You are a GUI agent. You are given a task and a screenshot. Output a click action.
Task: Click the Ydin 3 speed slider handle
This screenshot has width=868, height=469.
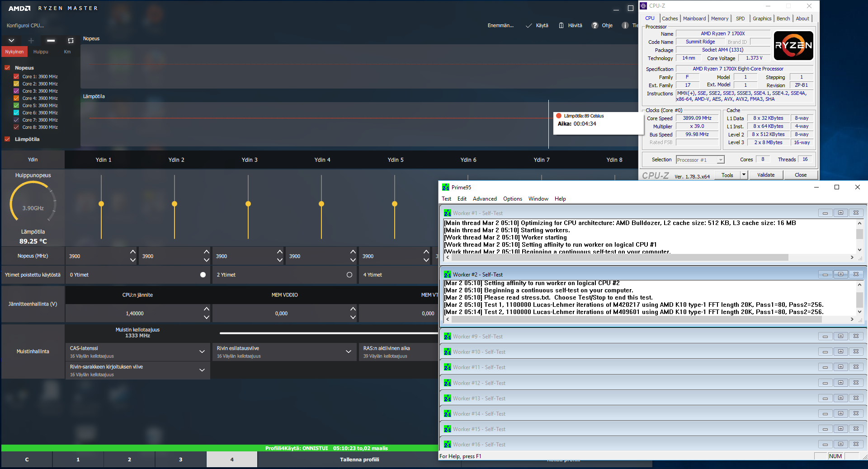tap(248, 204)
